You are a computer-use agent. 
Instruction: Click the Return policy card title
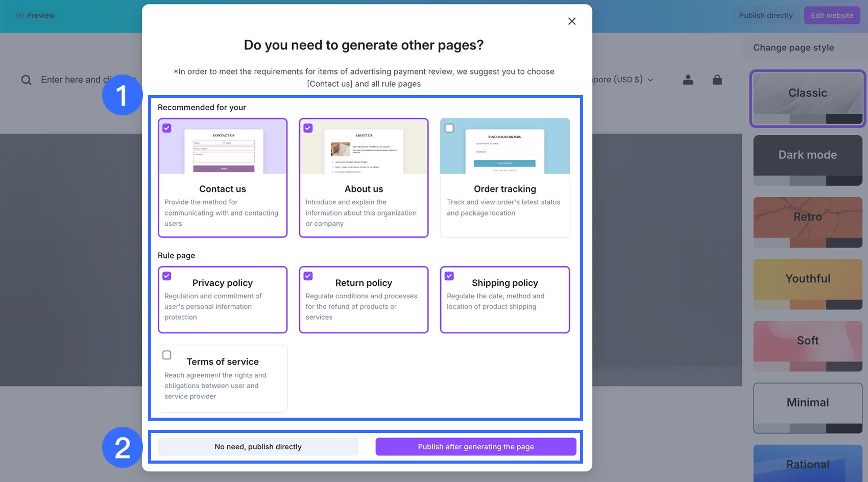(364, 283)
